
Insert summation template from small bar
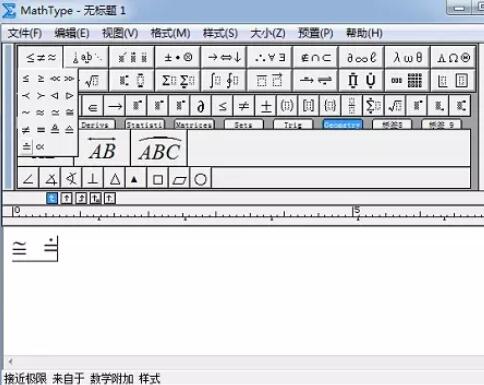tap(373, 106)
